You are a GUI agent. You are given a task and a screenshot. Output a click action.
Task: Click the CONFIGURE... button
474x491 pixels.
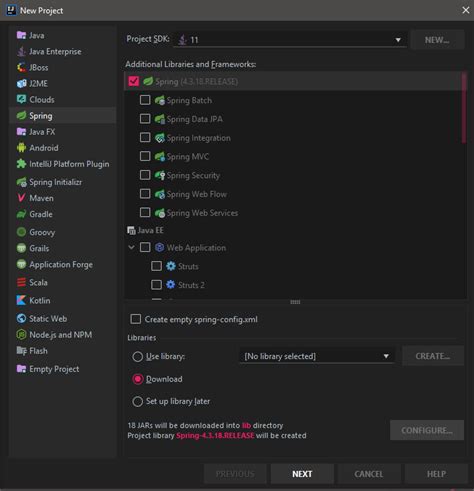427,430
